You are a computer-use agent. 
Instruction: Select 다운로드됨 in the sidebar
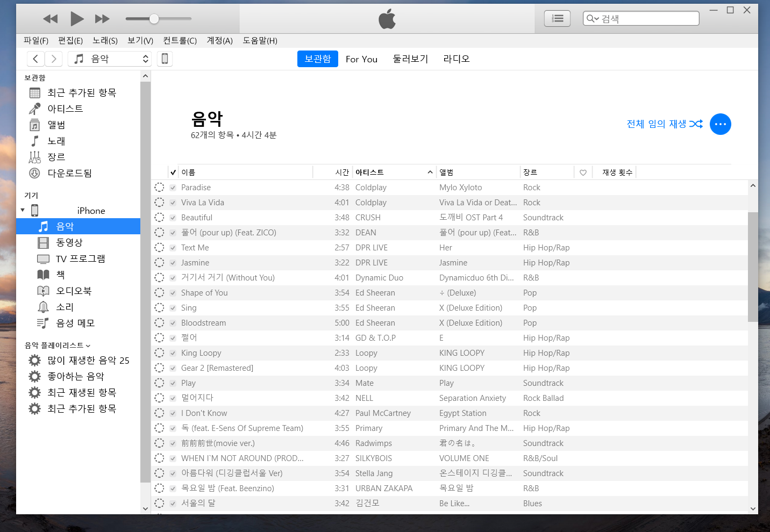(x=69, y=173)
